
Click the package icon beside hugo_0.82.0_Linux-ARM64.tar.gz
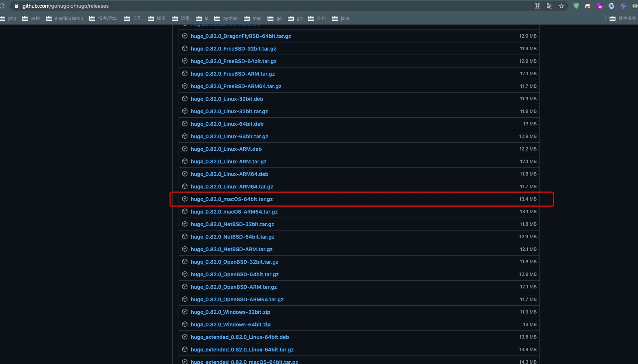pyautogui.click(x=185, y=186)
